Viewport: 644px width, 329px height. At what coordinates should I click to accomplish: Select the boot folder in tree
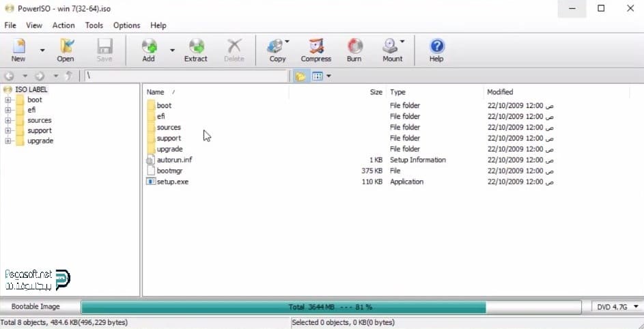35,100
